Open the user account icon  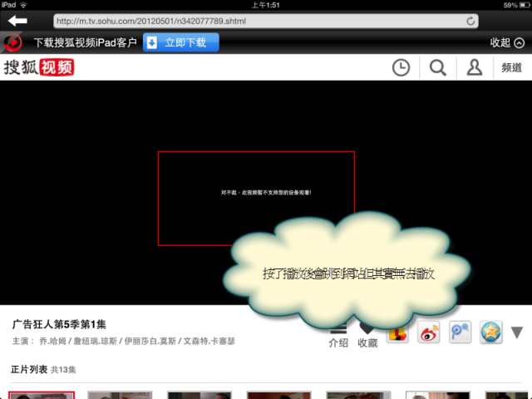pyautogui.click(x=475, y=67)
